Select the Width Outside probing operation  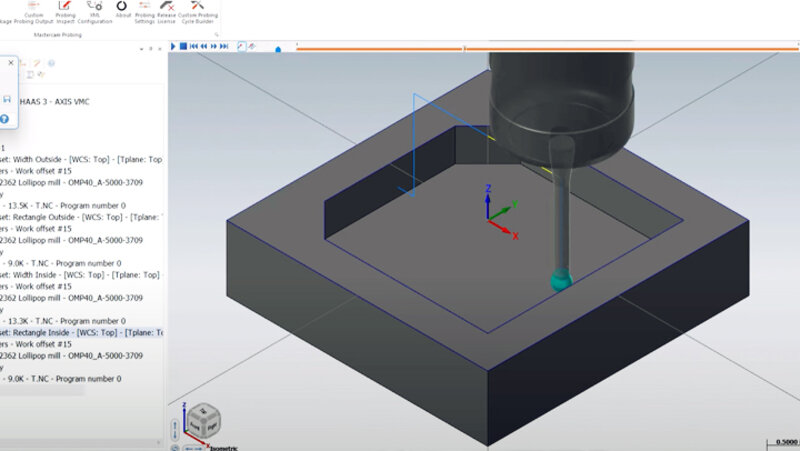[x=80, y=159]
